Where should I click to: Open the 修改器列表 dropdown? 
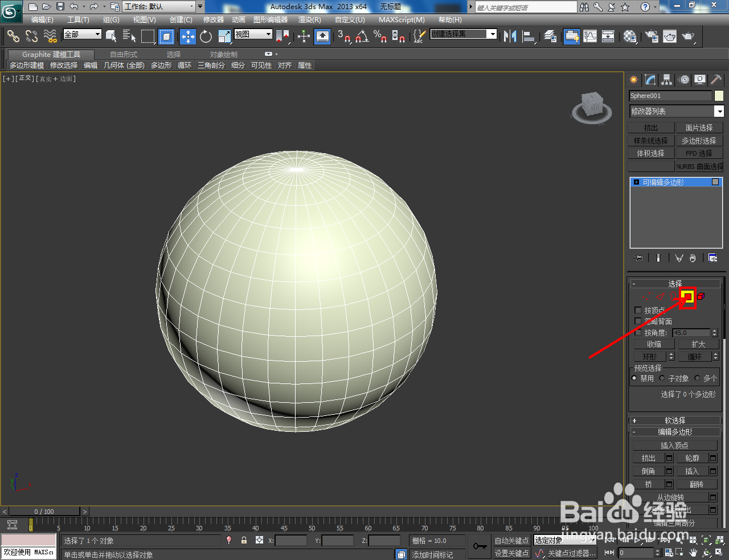click(x=719, y=111)
